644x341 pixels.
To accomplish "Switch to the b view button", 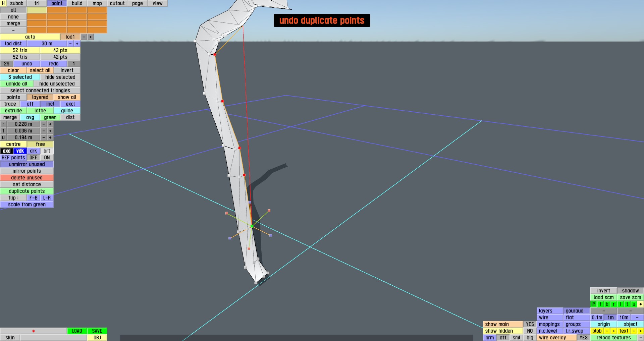I will 607,304.
